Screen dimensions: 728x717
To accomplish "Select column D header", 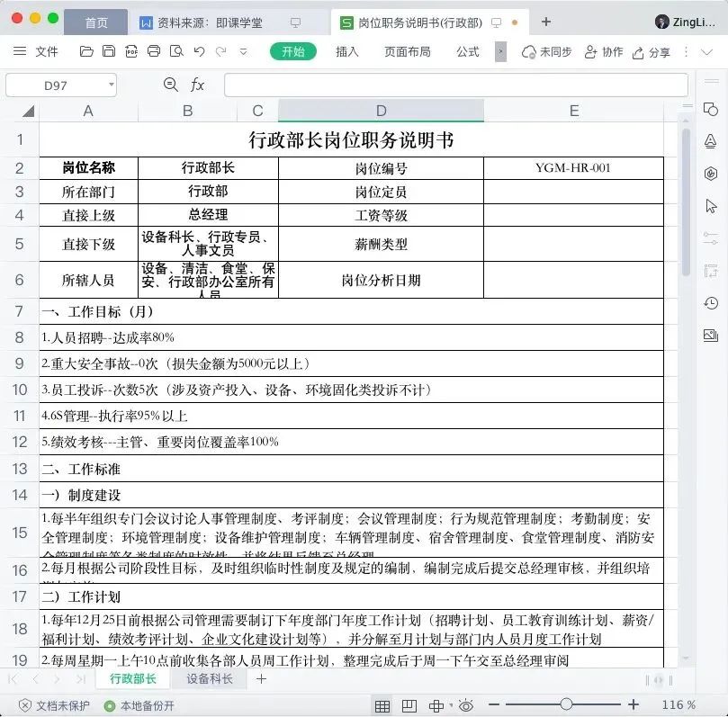I will click(x=382, y=111).
